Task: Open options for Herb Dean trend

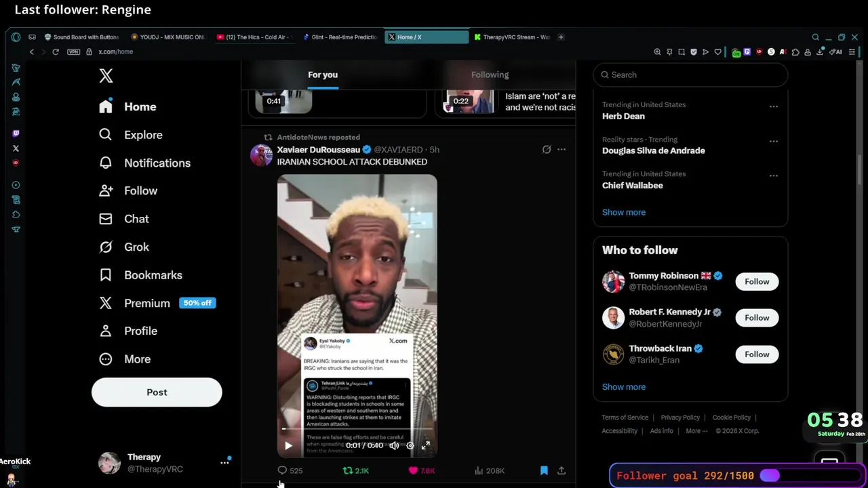Action: click(774, 106)
